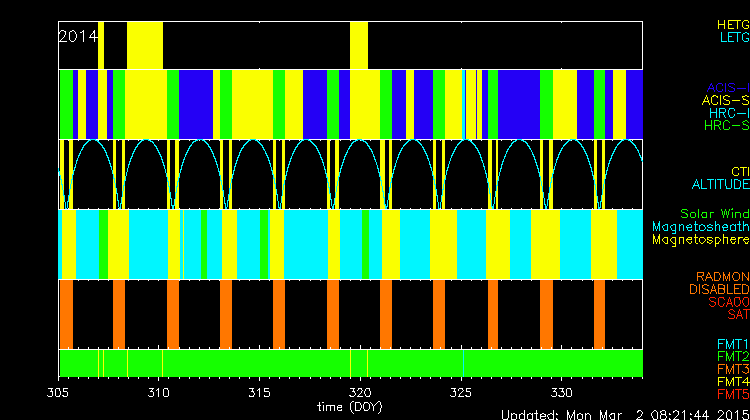Click the HETG legend label
This screenshot has height=420, width=750.
[x=732, y=24]
